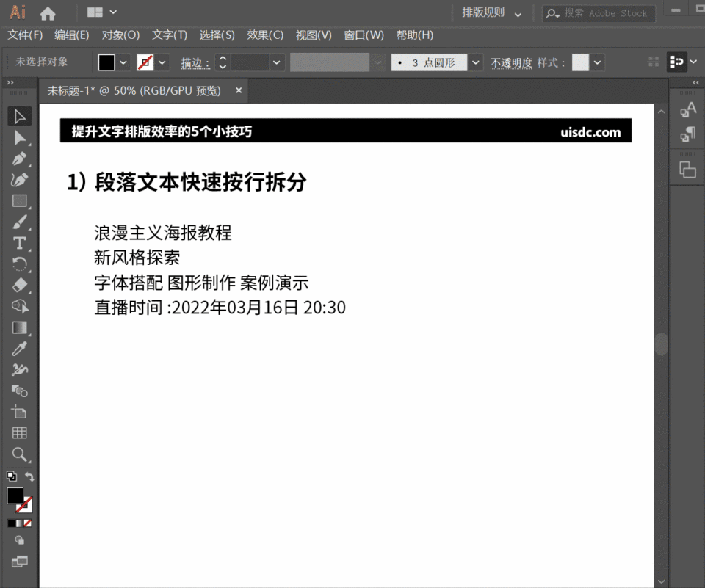The width and height of the screenshot is (705, 588).
Task: Click the black fill color swatch
Action: click(x=15, y=496)
